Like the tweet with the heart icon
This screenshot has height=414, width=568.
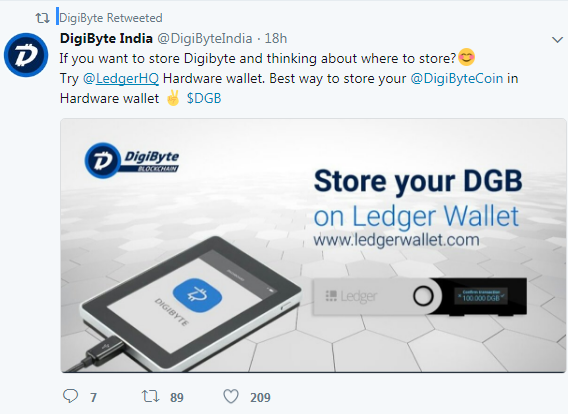231,396
